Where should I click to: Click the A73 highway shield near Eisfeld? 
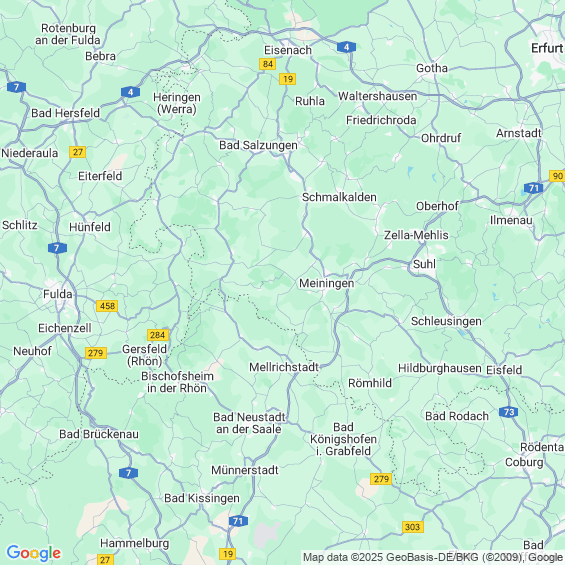509,412
